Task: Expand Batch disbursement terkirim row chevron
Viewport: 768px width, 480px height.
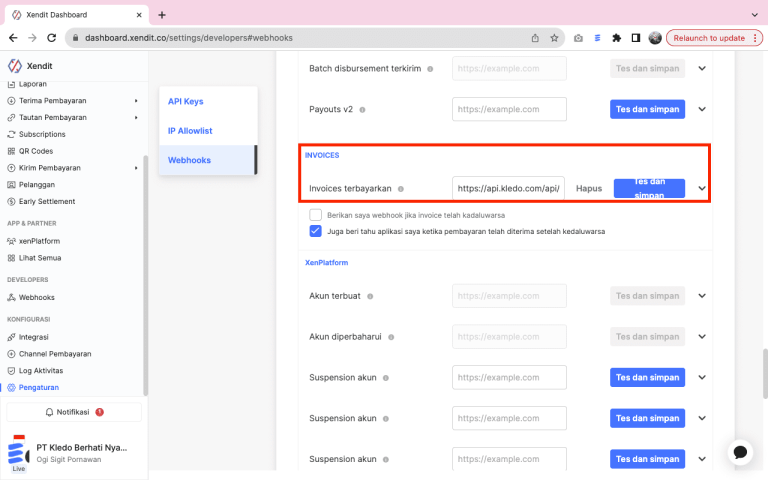Action: pyautogui.click(x=702, y=69)
